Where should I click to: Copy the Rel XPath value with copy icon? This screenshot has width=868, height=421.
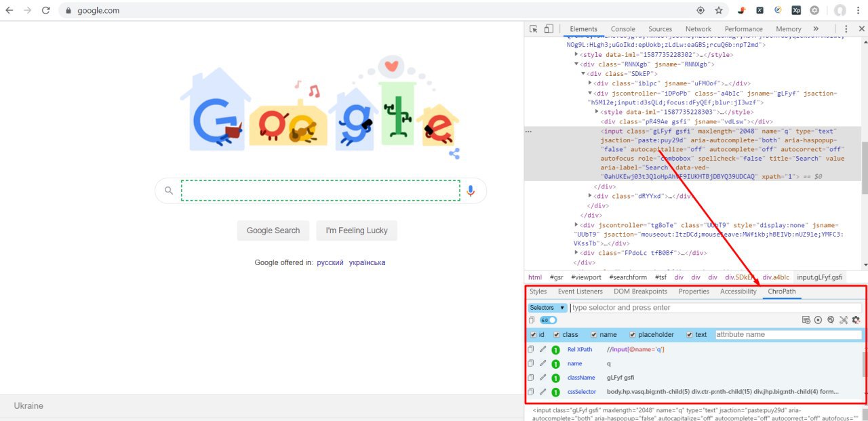pos(532,349)
